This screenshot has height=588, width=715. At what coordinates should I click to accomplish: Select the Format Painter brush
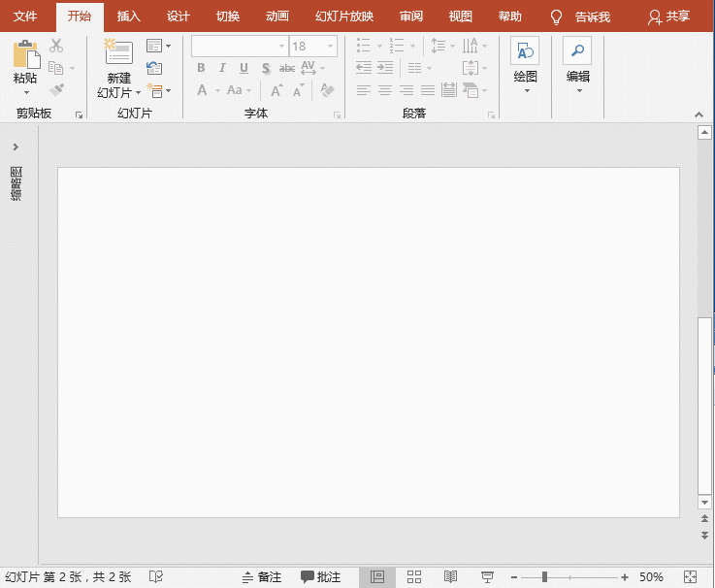[56, 89]
